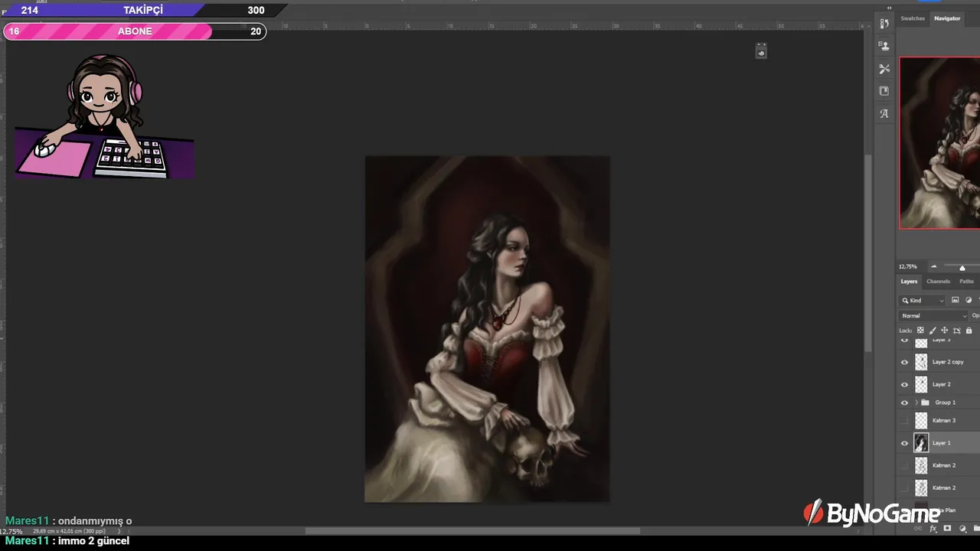
Task: Open the Glyphs 'A' panel icon
Action: [884, 113]
